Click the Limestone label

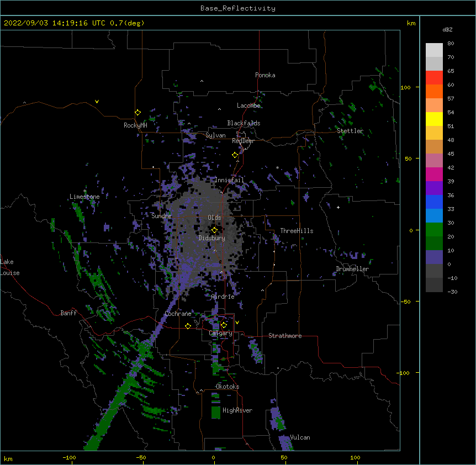[84, 197]
